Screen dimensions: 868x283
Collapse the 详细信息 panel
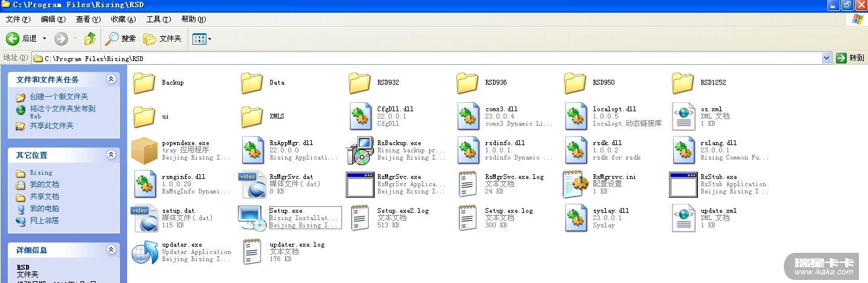tap(111, 249)
